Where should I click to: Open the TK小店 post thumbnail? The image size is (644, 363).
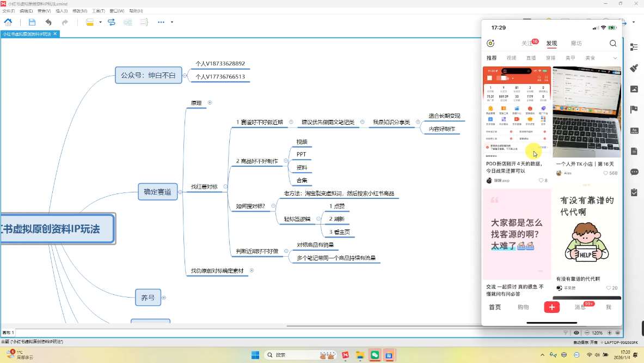point(586,112)
